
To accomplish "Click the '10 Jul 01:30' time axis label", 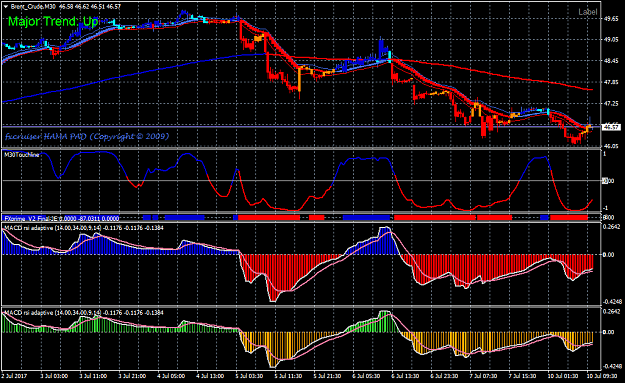I will (x=563, y=376).
